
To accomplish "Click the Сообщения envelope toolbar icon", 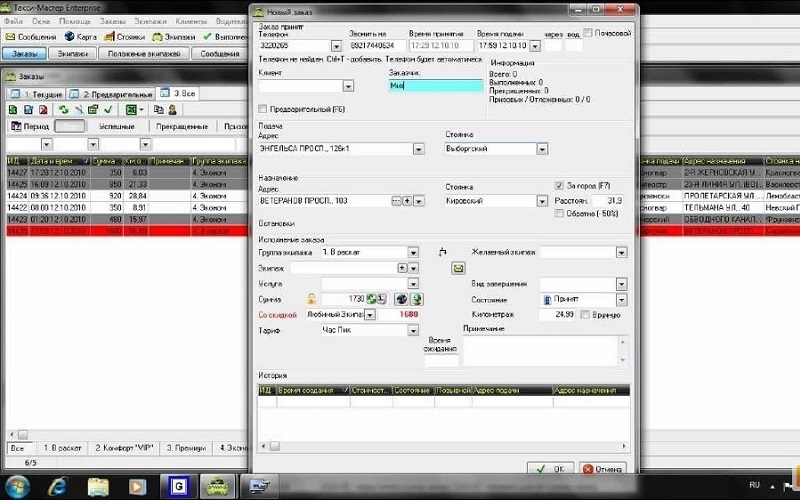I will [x=10, y=37].
